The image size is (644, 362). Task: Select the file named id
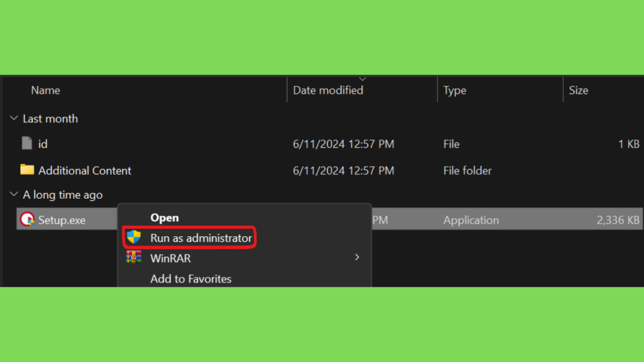43,144
